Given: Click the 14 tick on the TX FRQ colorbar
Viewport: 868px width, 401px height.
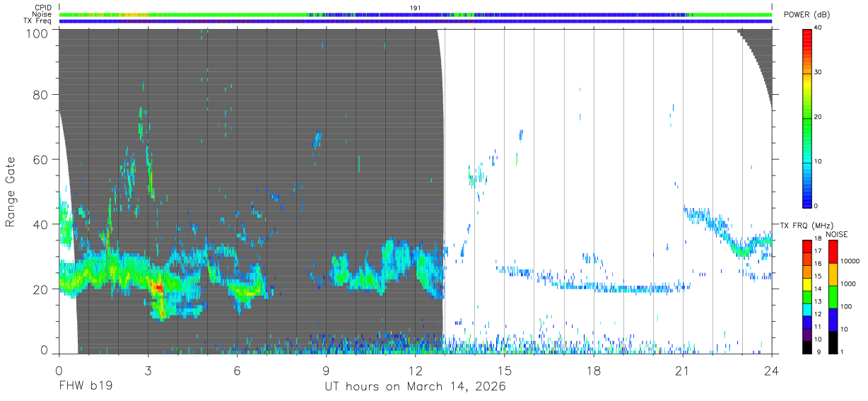Looking at the screenshot, I should pyautogui.click(x=819, y=289).
